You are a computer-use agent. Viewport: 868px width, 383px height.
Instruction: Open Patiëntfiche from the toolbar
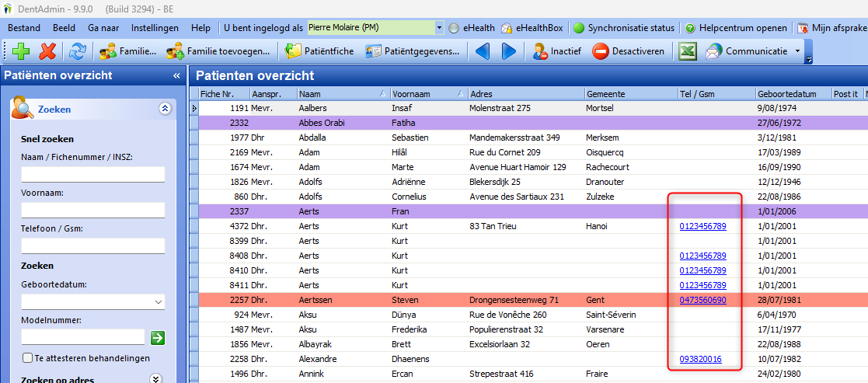click(x=319, y=51)
